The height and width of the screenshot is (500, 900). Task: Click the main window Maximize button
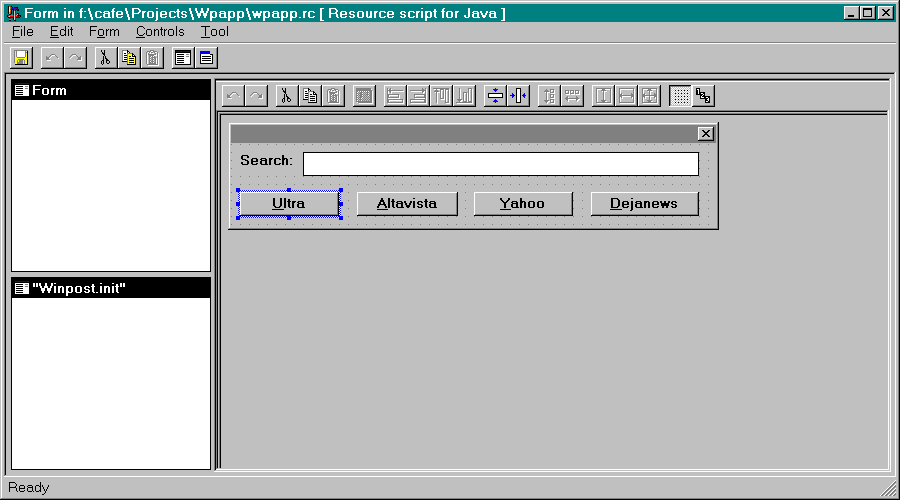(868, 13)
